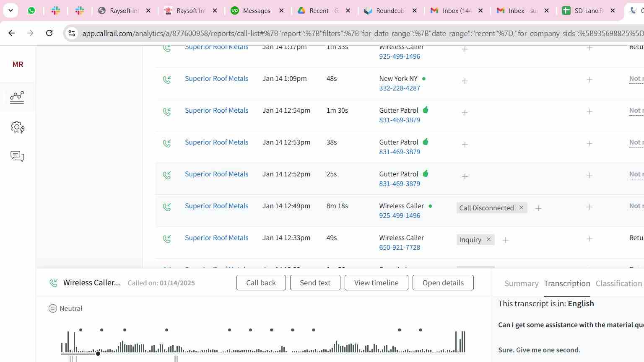Screen dimensions: 644x362
Task: Click the View timeline button
Action: (x=376, y=283)
